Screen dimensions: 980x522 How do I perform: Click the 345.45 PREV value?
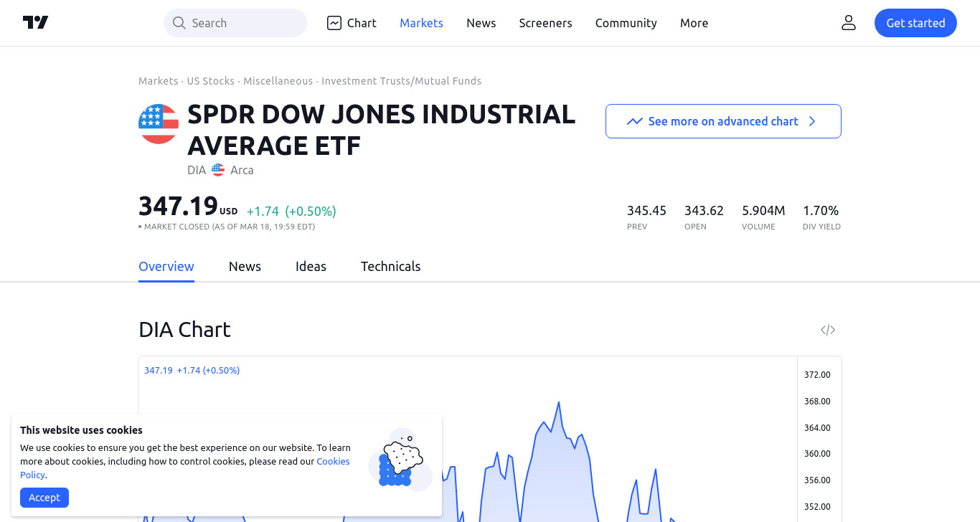point(646,211)
